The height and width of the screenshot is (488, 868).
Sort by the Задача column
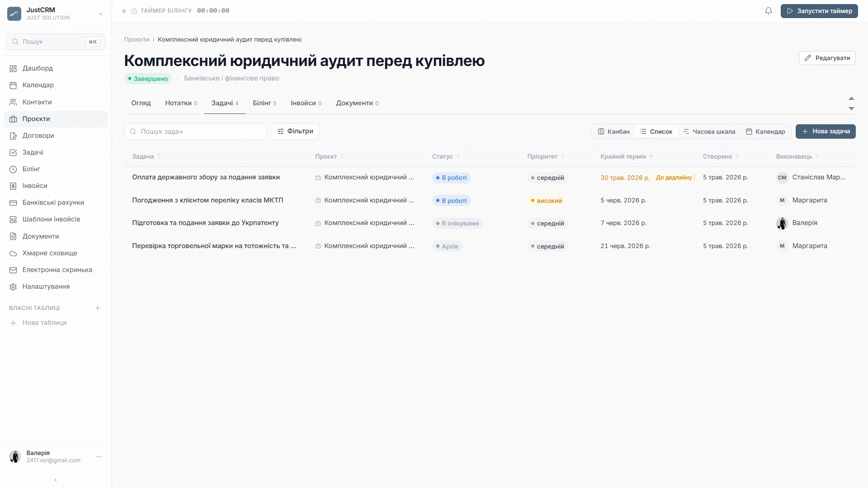(146, 156)
